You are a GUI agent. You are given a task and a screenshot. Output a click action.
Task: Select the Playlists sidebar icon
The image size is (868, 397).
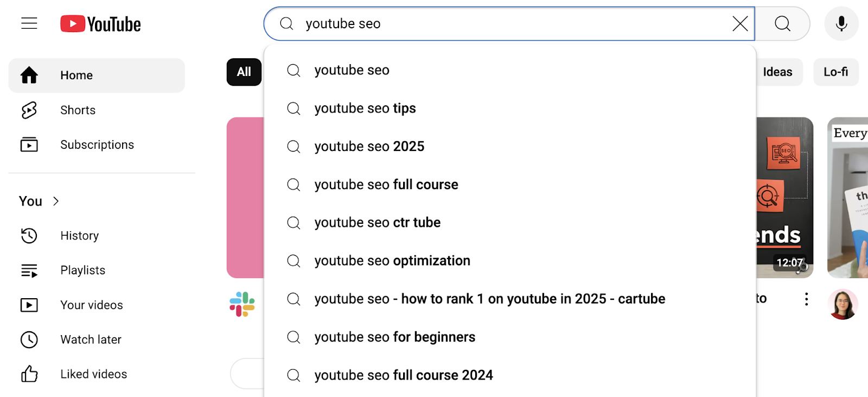29,270
